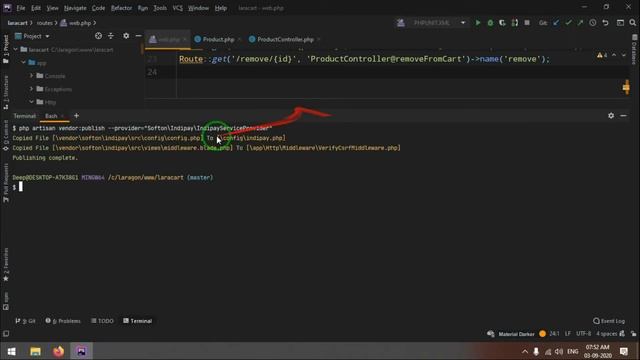Click the locate-file target icon in Project panel
The image size is (640, 360).
(x=98, y=36)
